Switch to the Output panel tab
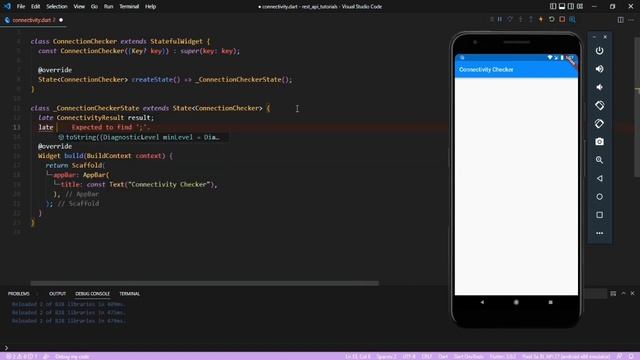The width and height of the screenshot is (640, 360). coord(58,293)
